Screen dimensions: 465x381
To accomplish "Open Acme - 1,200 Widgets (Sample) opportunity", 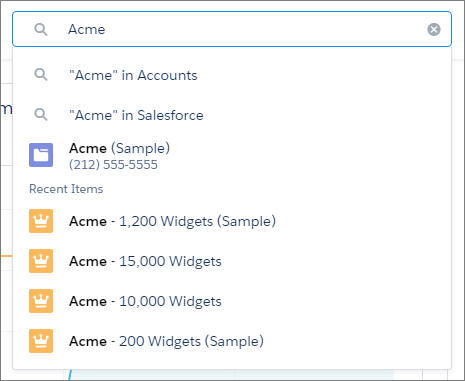I will tap(232, 221).
